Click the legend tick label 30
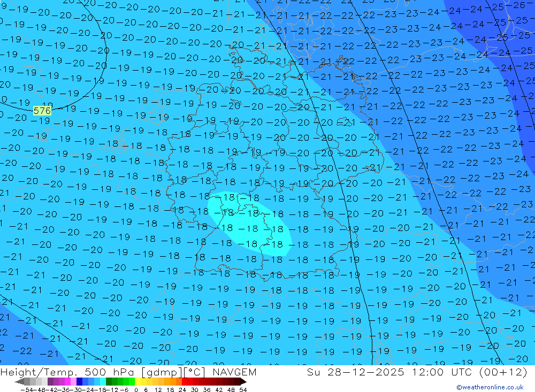The image size is (535, 392). pyautogui.click(x=195, y=390)
